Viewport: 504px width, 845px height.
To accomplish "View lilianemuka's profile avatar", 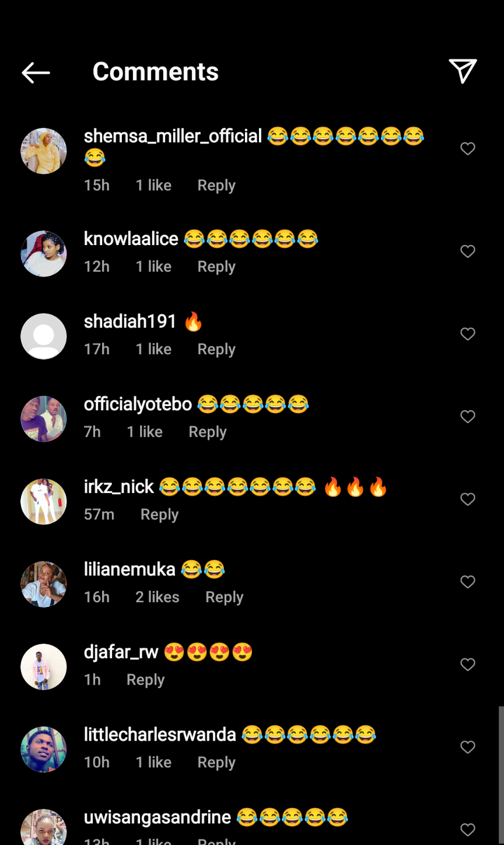I will pyautogui.click(x=44, y=584).
